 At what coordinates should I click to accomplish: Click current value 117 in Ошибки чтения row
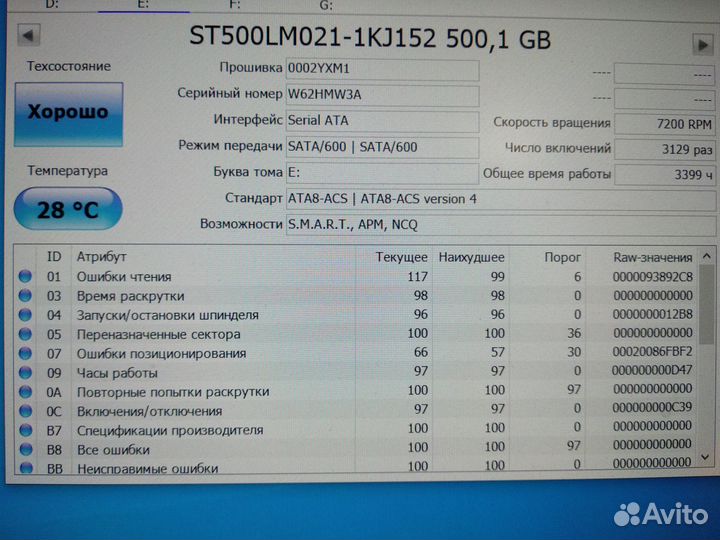[x=417, y=277]
